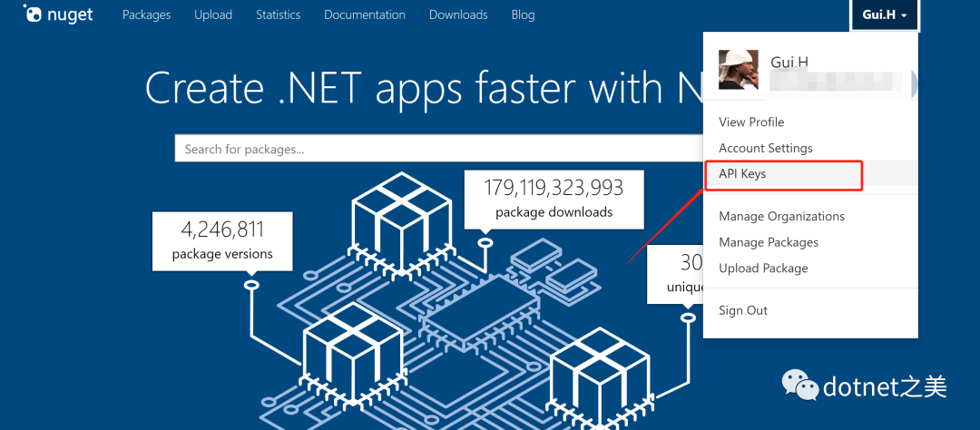Click the NuGet logo

click(x=57, y=15)
